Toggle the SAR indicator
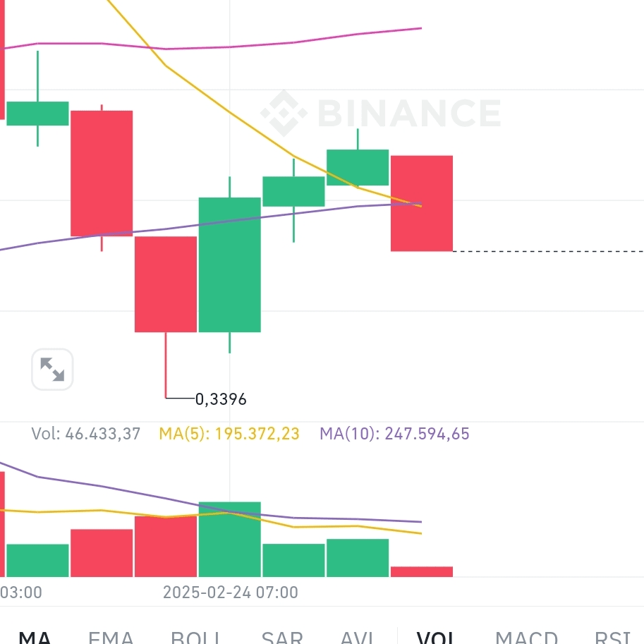This screenshot has height=644, width=644. point(282,637)
